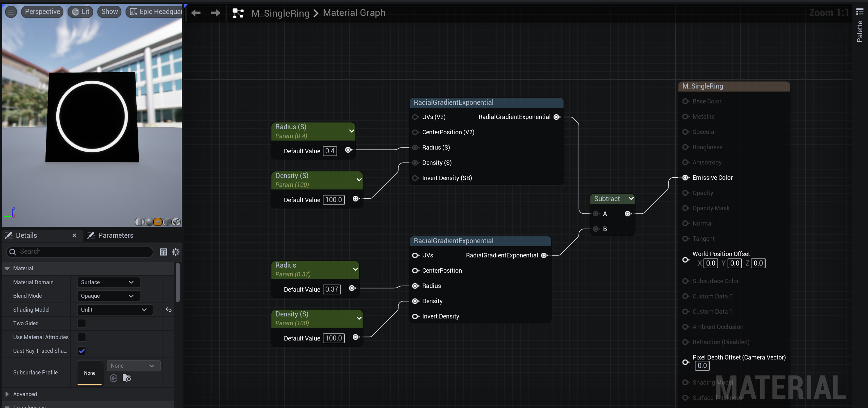The height and width of the screenshot is (408, 868).
Task: Open the Shading Model dropdown
Action: (115, 310)
